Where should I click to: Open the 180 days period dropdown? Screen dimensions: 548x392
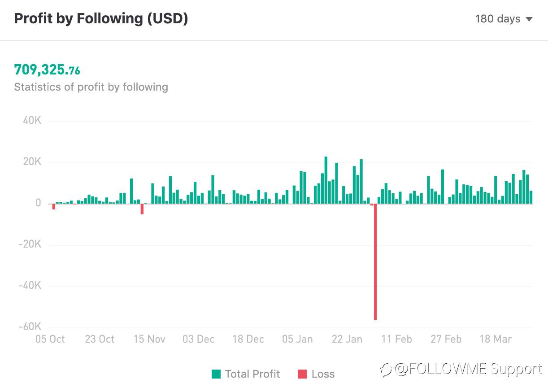click(504, 19)
